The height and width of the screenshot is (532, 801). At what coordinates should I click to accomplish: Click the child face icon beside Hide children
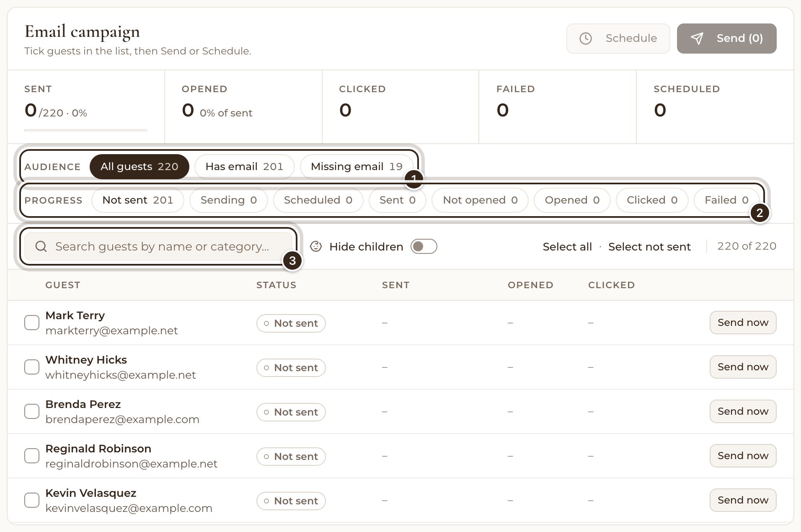point(316,246)
